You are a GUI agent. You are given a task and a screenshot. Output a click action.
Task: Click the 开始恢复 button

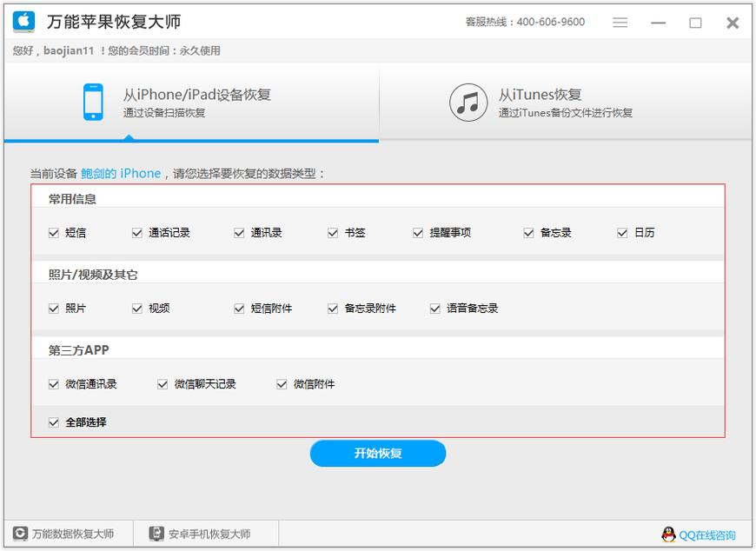coord(377,453)
